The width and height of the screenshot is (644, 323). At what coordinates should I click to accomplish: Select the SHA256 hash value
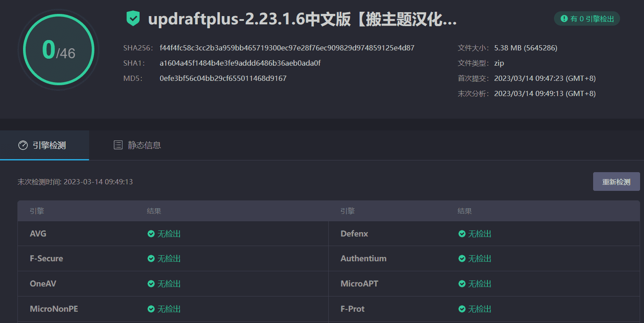(287, 48)
